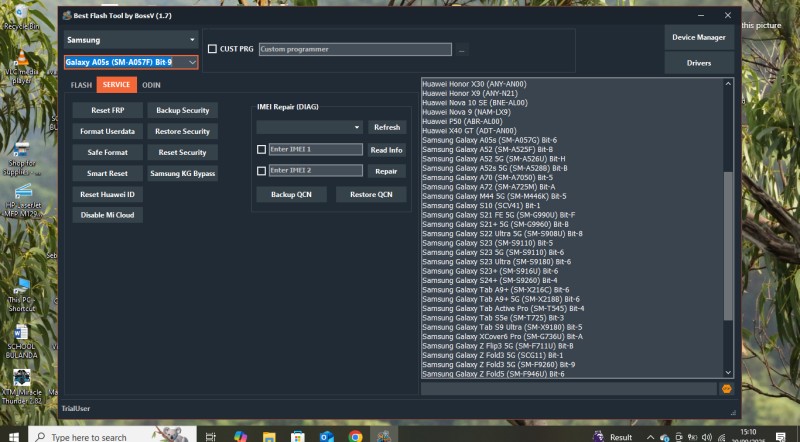Refresh the IMEI Repair port list

pos(387,127)
